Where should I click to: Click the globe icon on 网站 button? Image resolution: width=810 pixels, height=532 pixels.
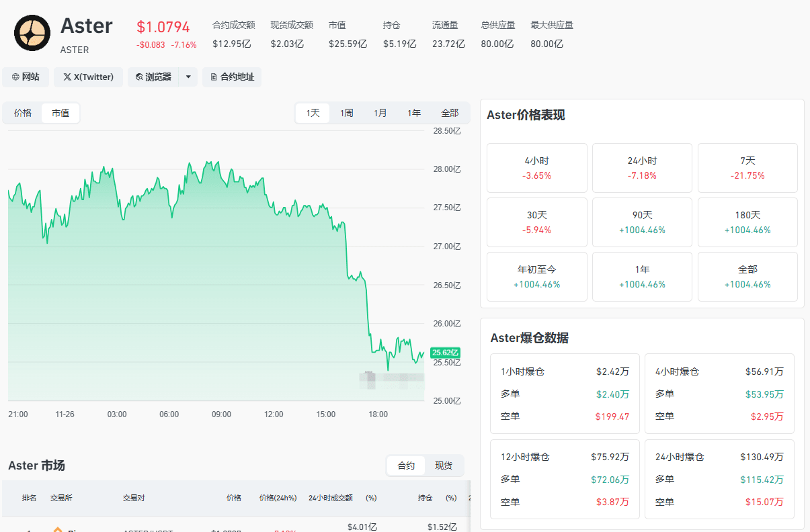pyautogui.click(x=15, y=77)
